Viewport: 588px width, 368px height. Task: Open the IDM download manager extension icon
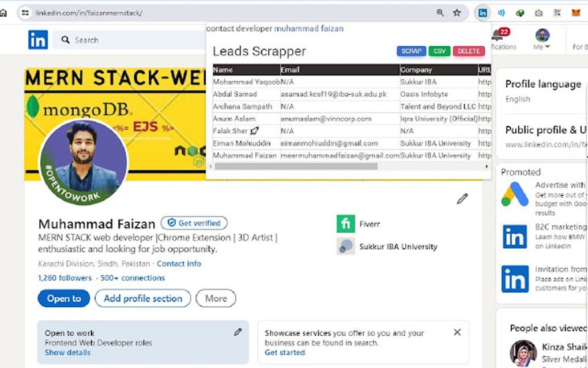(519, 13)
